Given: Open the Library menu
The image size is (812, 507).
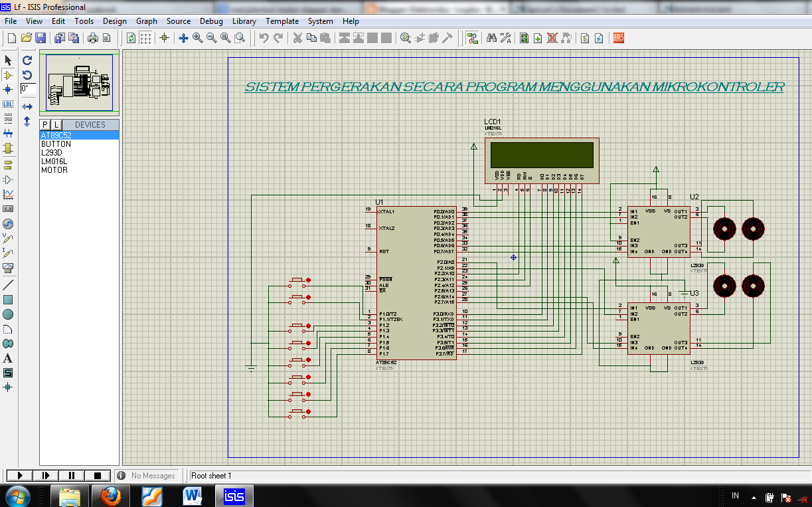Looking at the screenshot, I should [244, 21].
